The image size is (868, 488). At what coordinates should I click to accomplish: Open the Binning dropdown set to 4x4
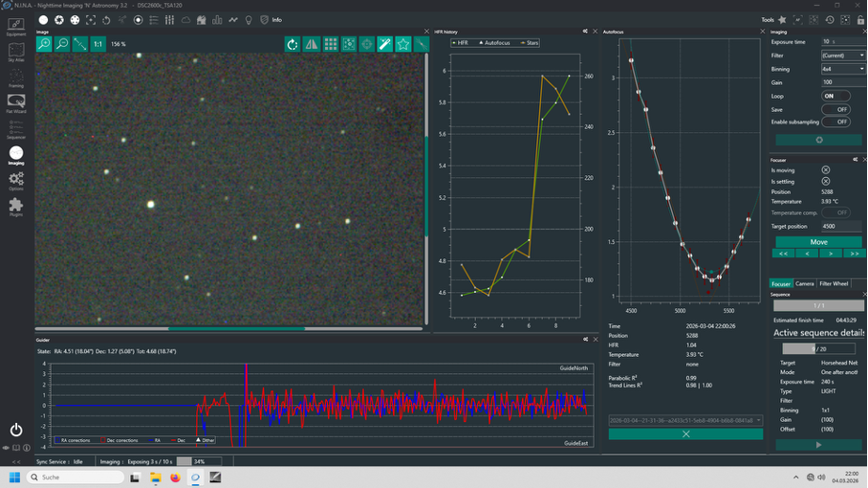click(843, 69)
